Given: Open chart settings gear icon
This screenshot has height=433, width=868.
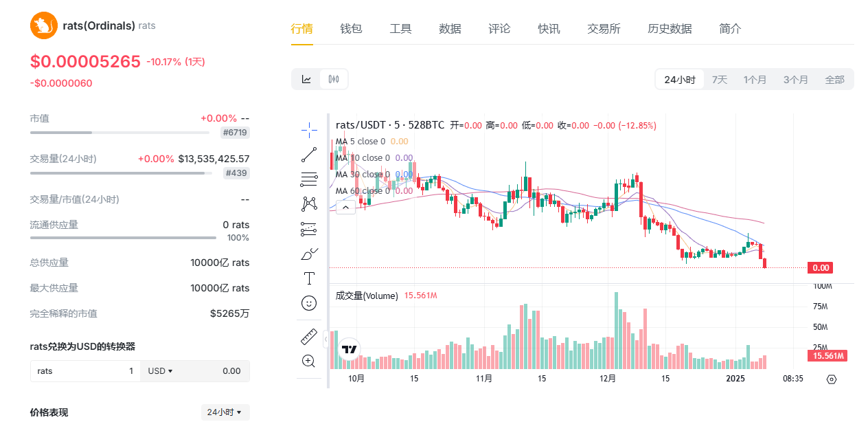Looking at the screenshot, I should click(832, 379).
